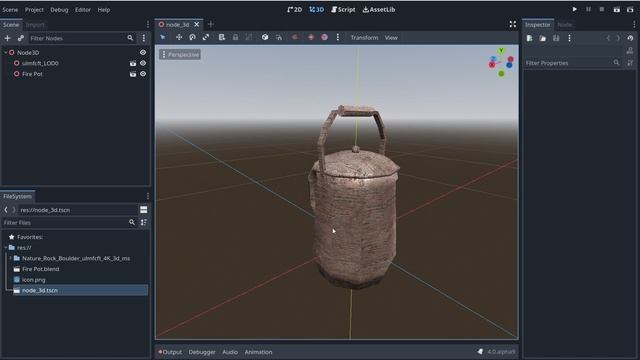Show list of selectable nodes icon
The width and height of the screenshot is (640, 360).
[222, 38]
